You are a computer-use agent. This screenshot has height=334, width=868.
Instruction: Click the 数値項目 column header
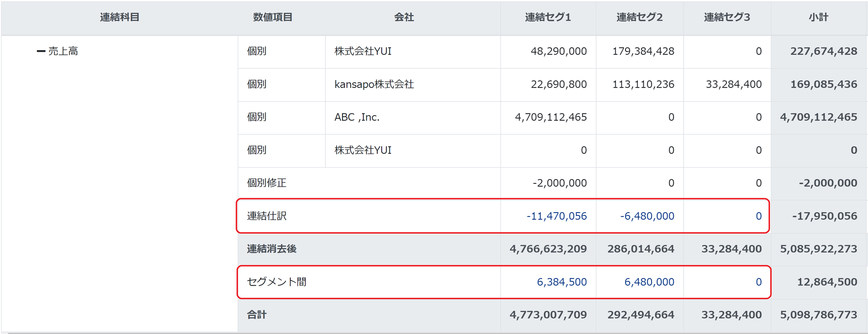point(273,17)
